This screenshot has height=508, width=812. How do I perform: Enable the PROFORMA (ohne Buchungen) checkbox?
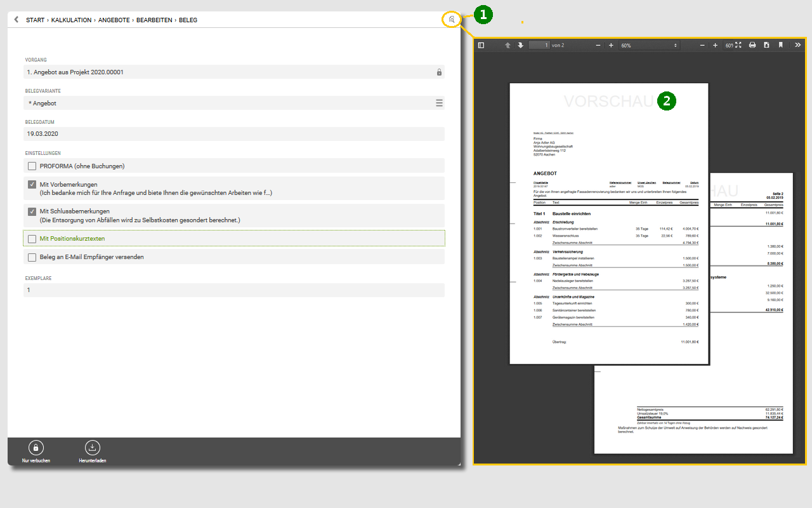32,166
